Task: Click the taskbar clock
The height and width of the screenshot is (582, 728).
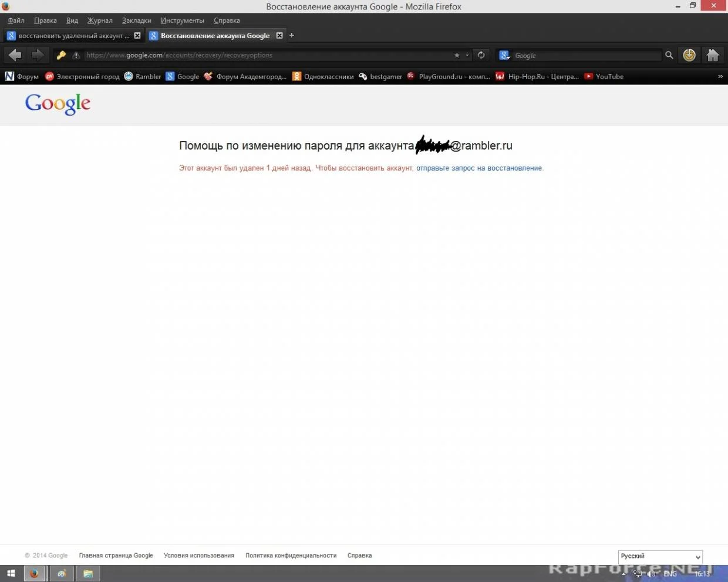Action: [x=702, y=574]
